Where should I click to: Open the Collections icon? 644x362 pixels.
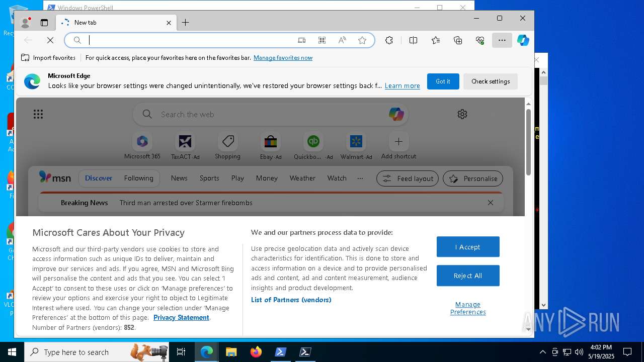[x=458, y=40]
